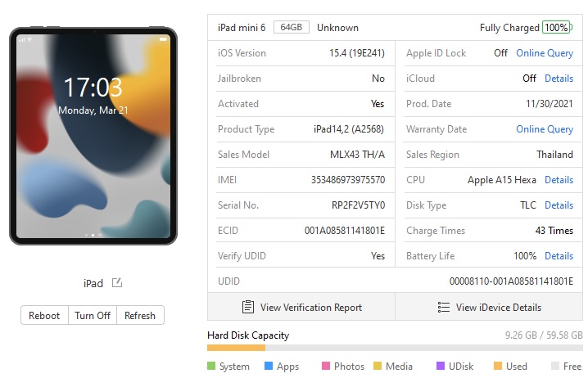Viewport: 588px width, 387px height.
Task: Click the Media yellow legend swatch
Action: click(x=378, y=366)
